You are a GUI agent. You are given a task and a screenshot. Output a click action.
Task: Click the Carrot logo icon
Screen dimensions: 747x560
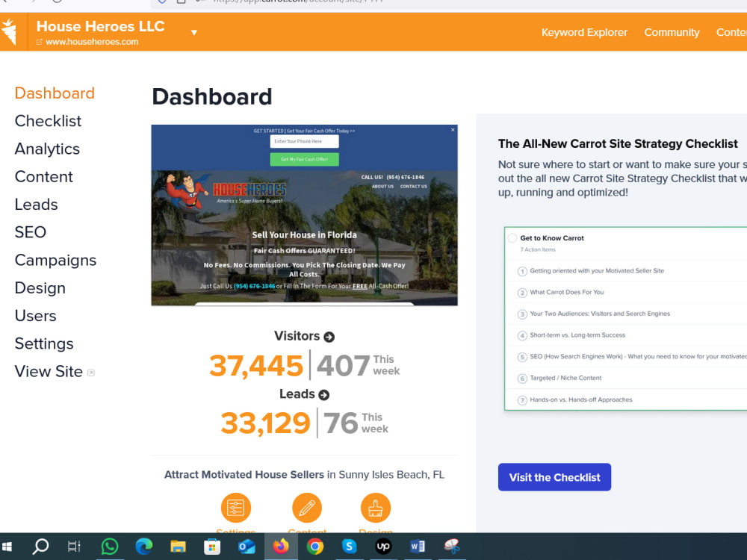point(10,32)
